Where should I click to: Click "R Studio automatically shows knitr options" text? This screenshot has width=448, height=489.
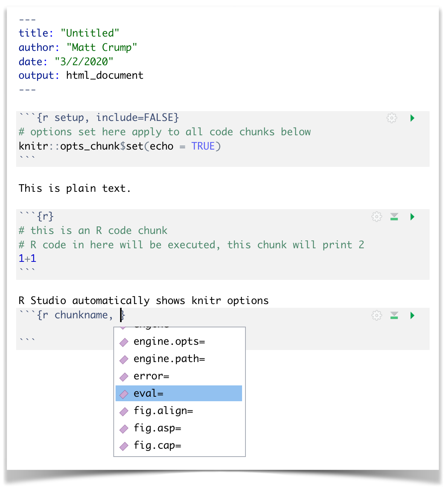[x=144, y=301]
